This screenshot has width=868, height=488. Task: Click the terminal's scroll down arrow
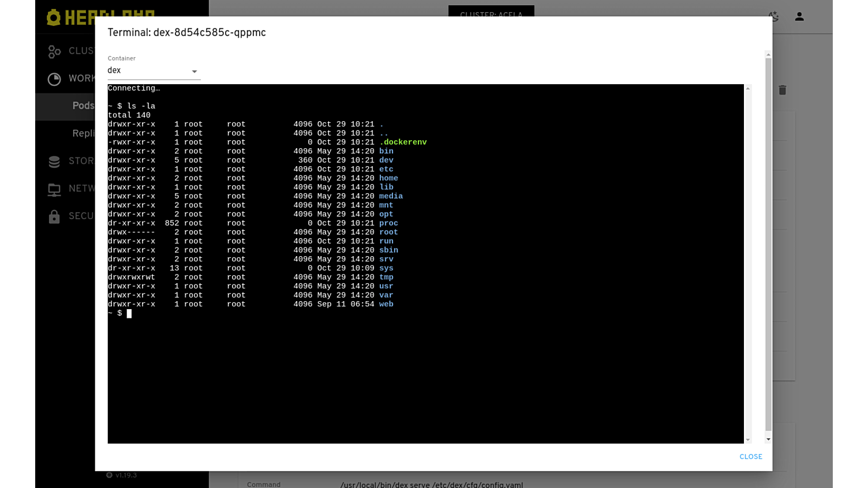coord(748,440)
